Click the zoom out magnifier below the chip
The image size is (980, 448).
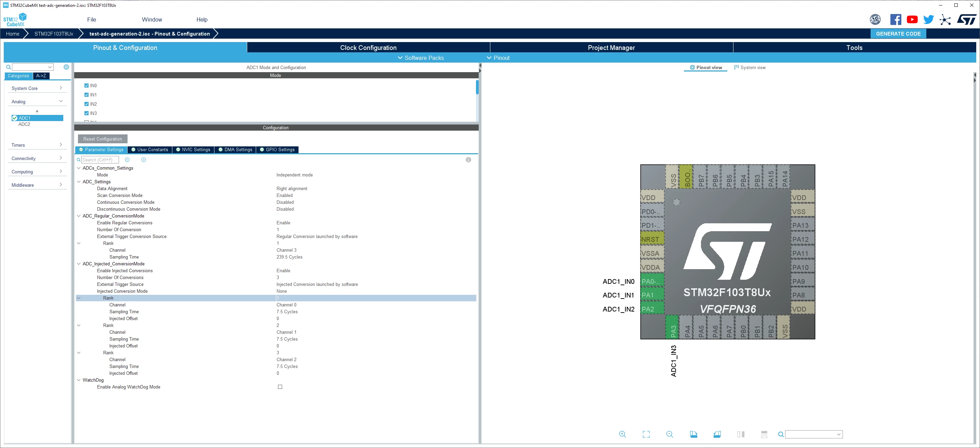pos(670,434)
